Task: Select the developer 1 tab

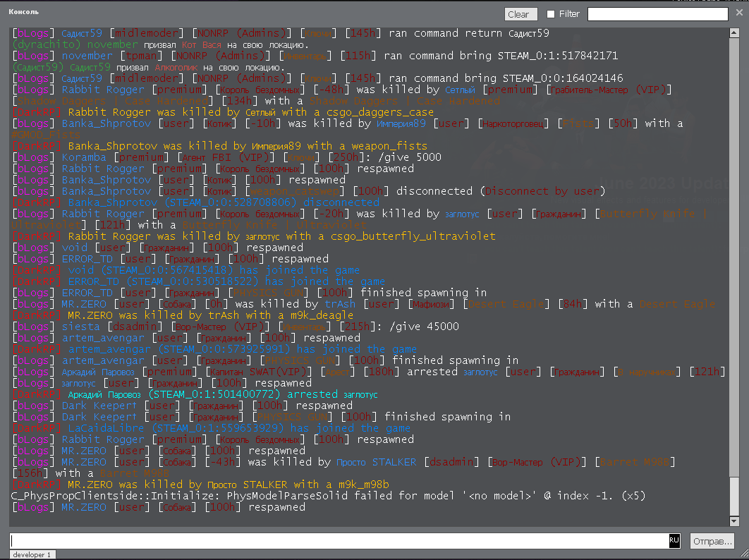Action: [x=31, y=555]
